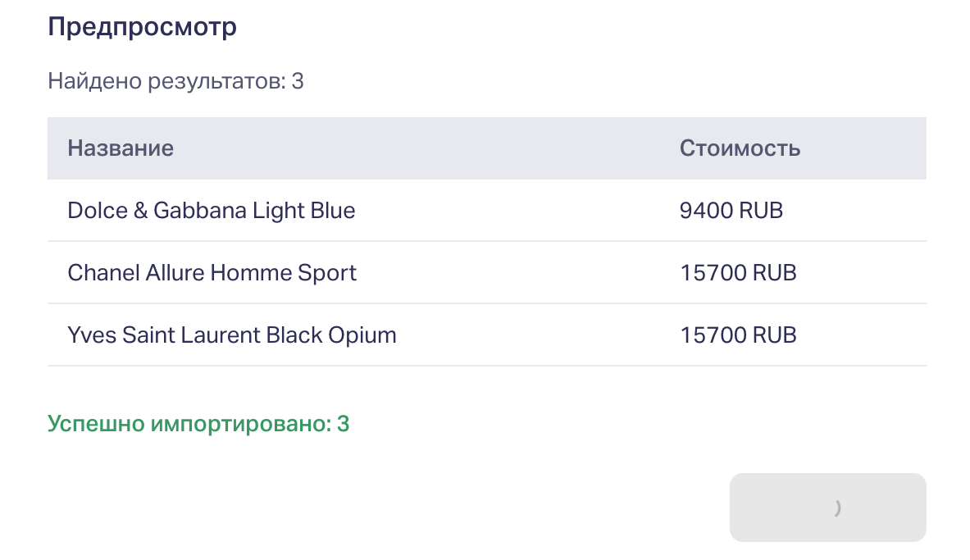Click the loading spinner icon
The height and width of the screenshot is (560, 970).
pyautogui.click(x=837, y=508)
